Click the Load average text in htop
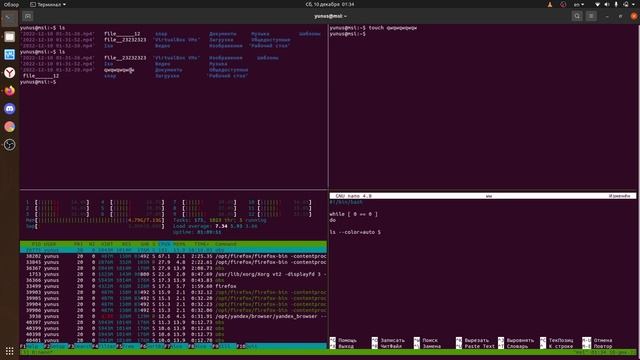 pos(216,226)
